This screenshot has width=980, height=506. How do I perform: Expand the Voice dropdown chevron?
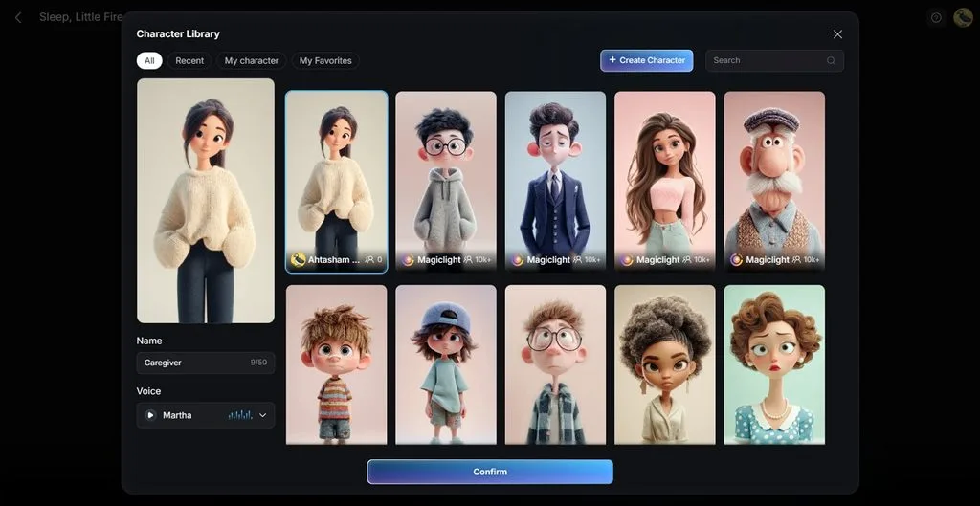click(263, 415)
